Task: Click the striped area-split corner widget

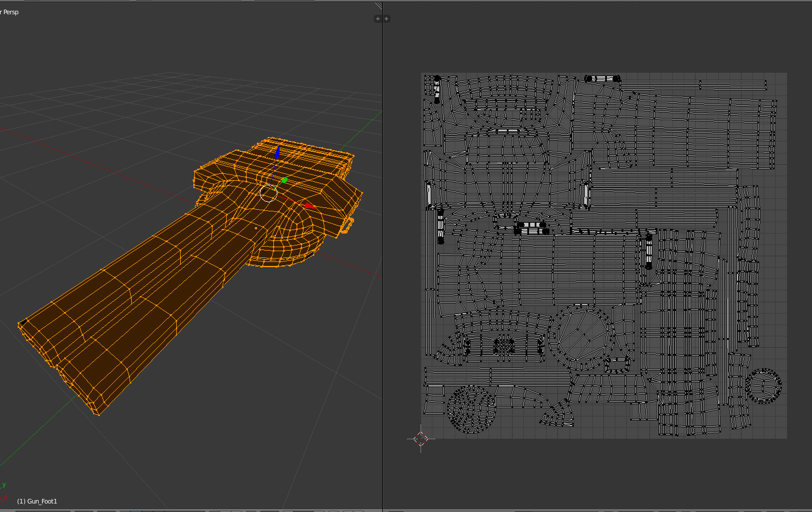Action: pos(378,6)
